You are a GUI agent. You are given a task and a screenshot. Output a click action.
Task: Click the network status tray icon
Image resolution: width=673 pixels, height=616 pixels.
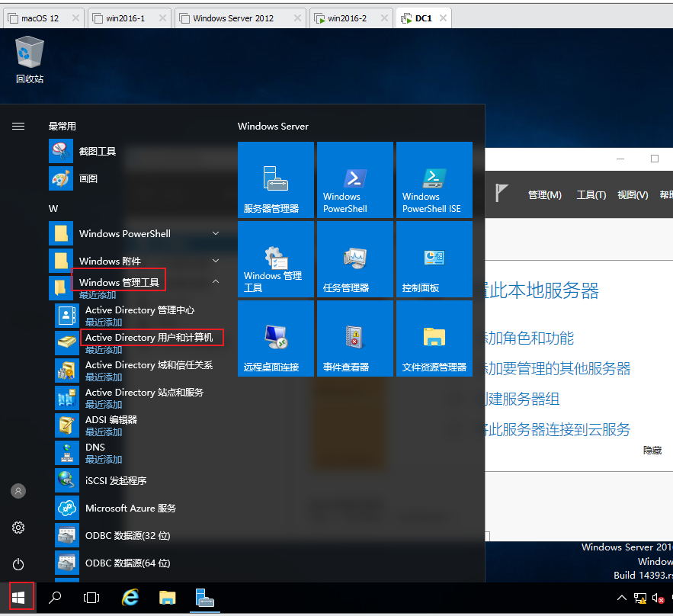[x=640, y=598]
